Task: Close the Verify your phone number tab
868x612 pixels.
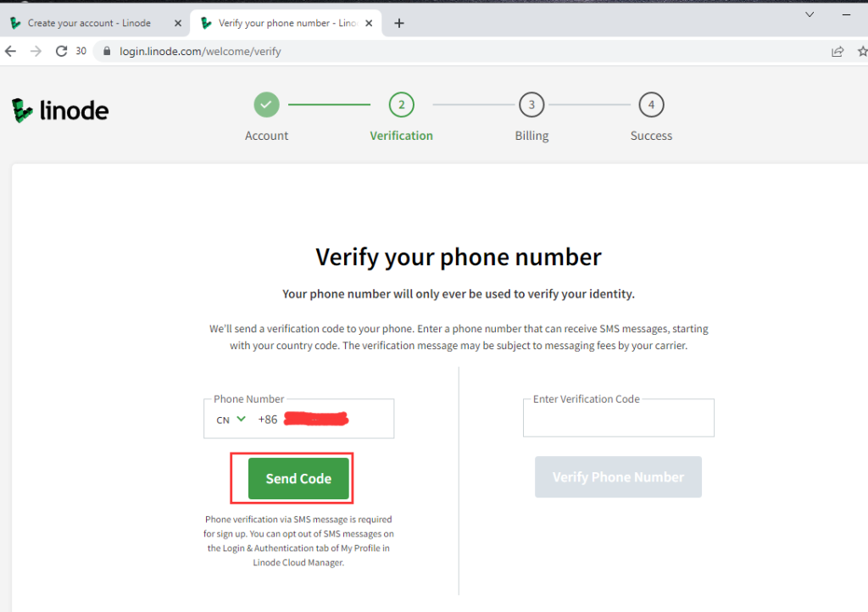Action: [x=370, y=23]
